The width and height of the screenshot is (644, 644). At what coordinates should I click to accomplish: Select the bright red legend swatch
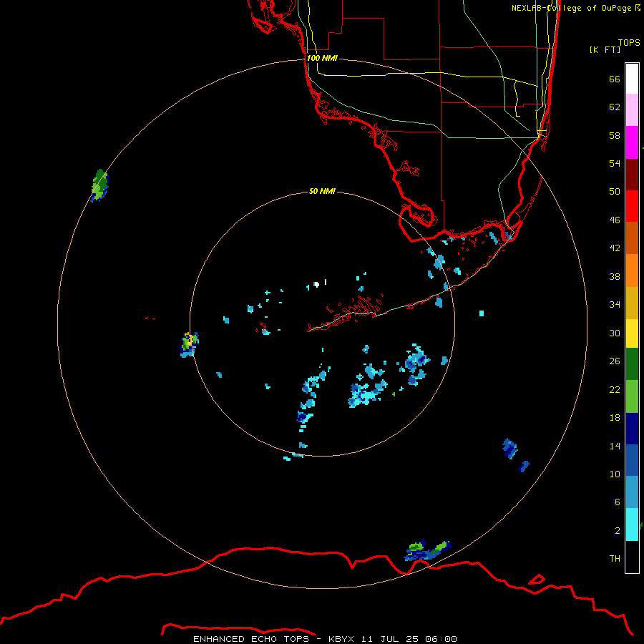632,206
